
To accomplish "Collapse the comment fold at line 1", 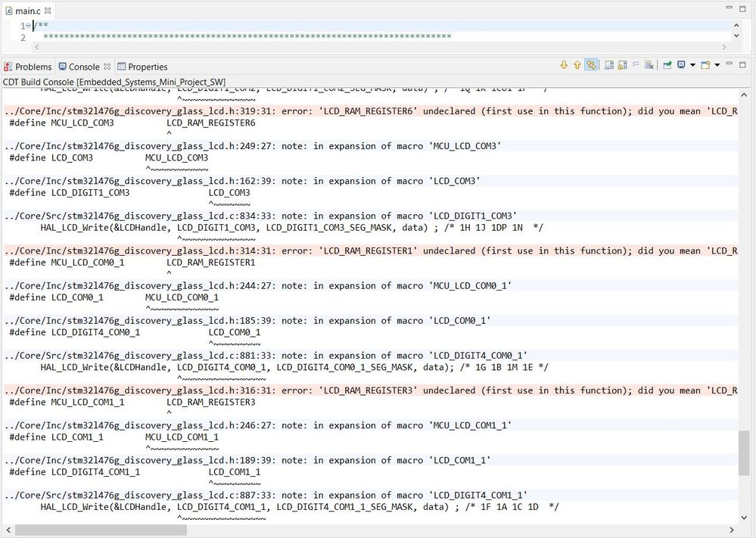I will coord(29,26).
